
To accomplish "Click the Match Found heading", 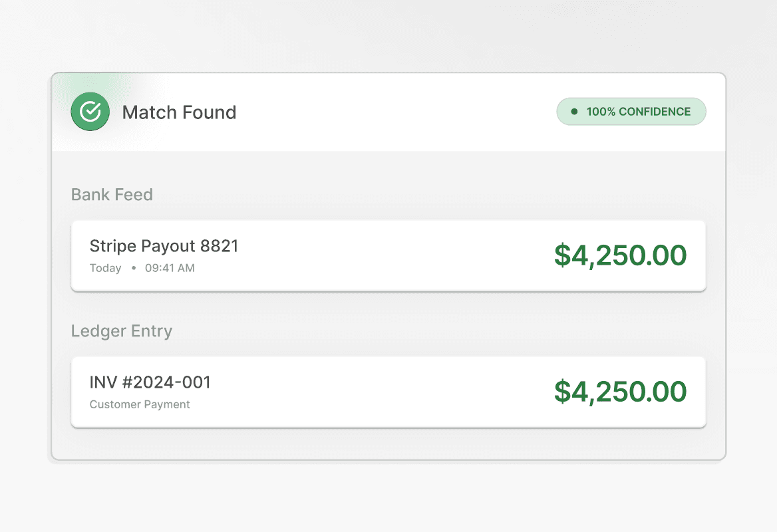I will click(x=179, y=112).
